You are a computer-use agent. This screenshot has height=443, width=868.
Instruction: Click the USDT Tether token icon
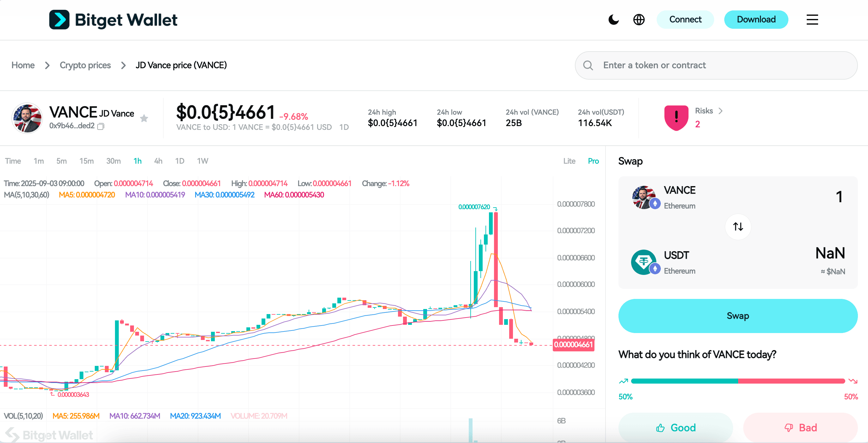(x=644, y=262)
